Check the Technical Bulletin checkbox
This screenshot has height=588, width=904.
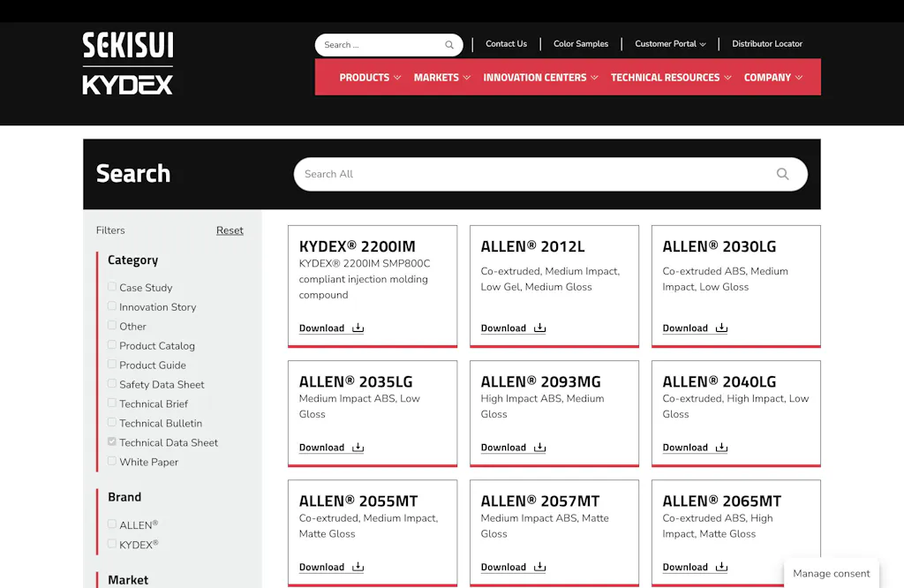click(112, 422)
